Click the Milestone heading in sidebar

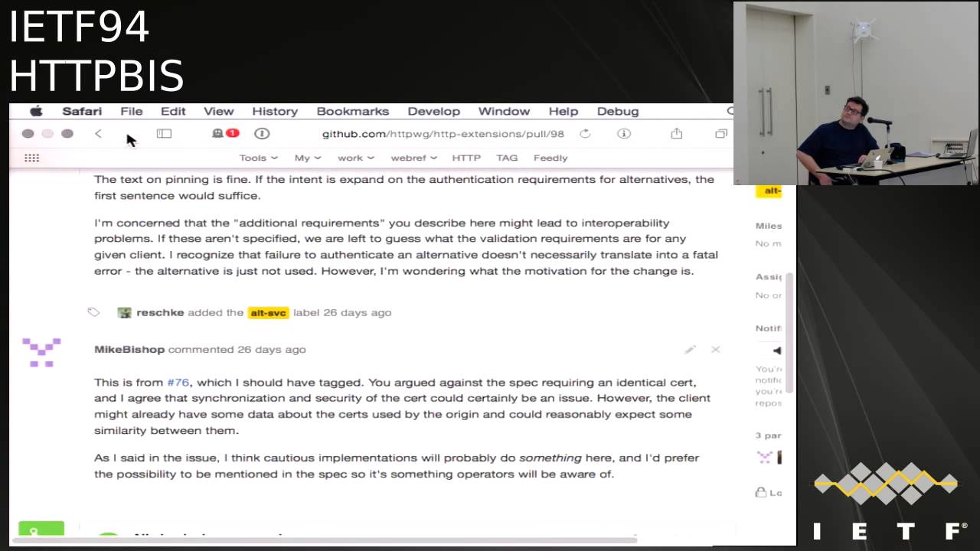(x=769, y=226)
